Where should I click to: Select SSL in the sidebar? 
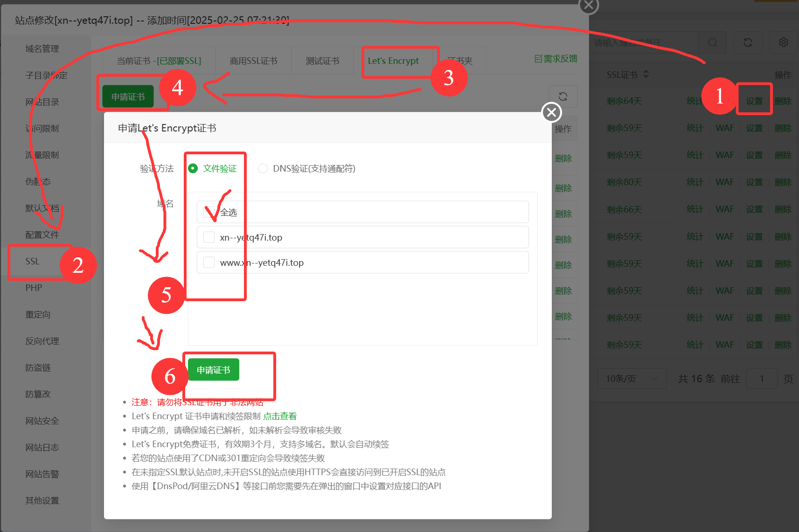(x=33, y=261)
